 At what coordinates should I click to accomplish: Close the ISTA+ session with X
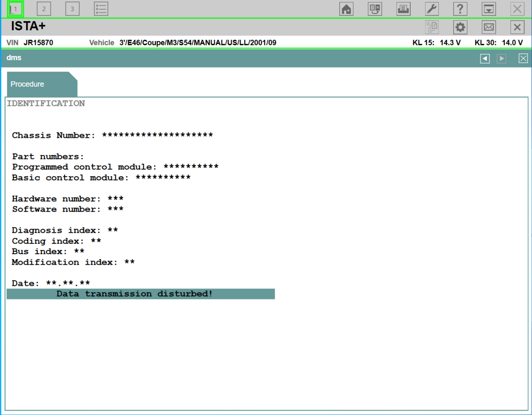(517, 27)
